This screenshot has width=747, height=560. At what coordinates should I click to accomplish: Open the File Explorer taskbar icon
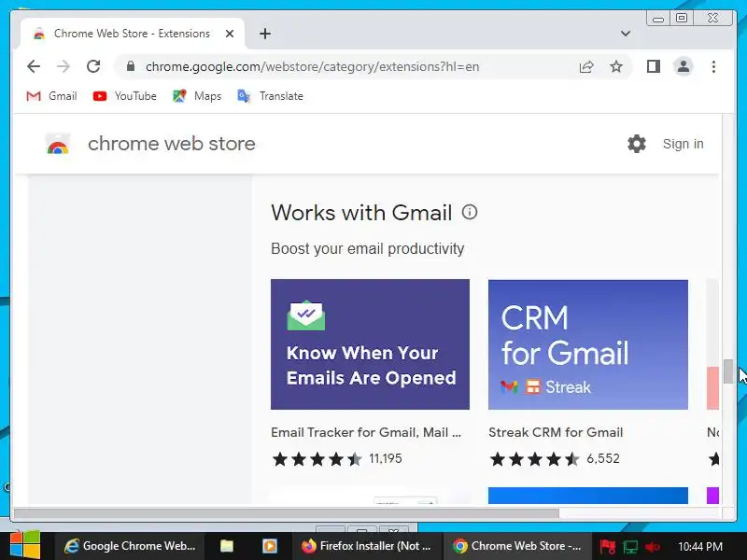pyautogui.click(x=227, y=546)
